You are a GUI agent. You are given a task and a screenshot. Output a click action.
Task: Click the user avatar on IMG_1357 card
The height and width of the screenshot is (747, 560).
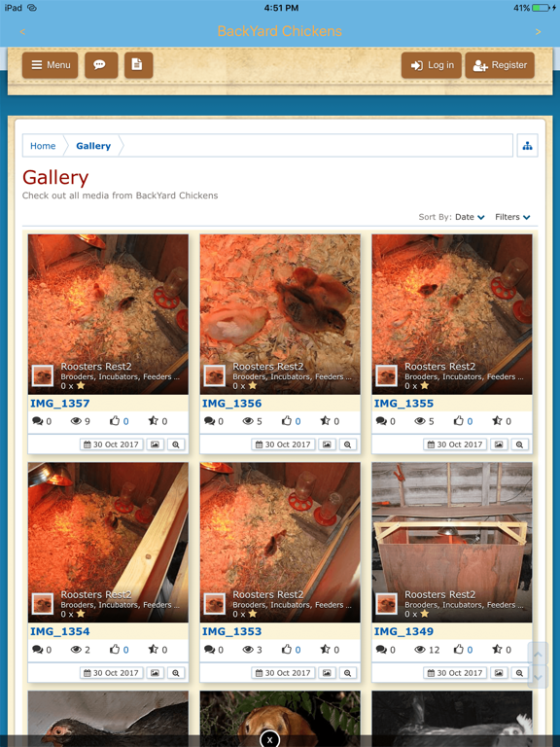pos(43,375)
